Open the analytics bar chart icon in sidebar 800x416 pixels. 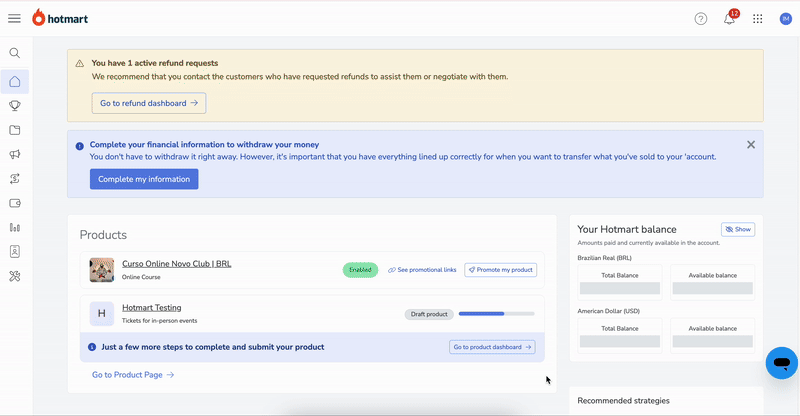[x=15, y=227]
